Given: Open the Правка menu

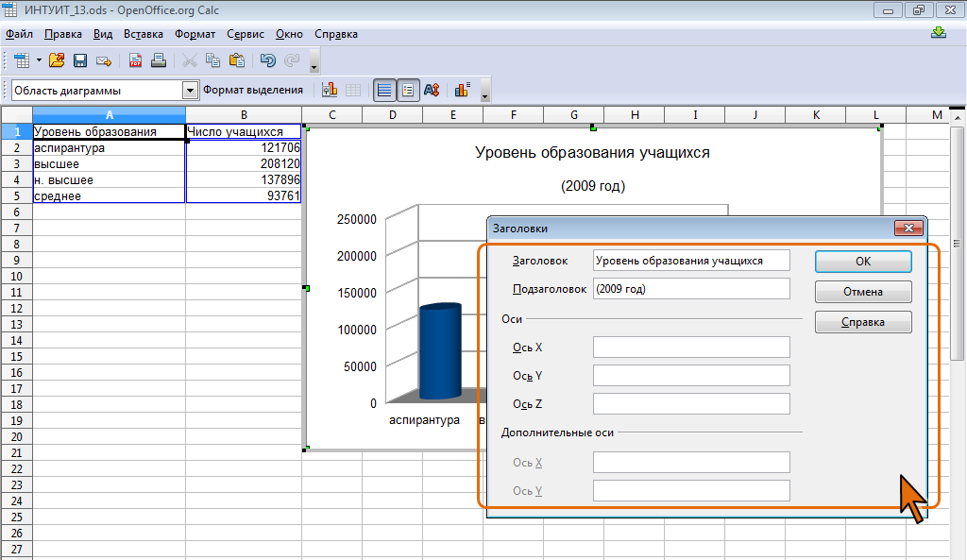Looking at the screenshot, I should [x=63, y=34].
